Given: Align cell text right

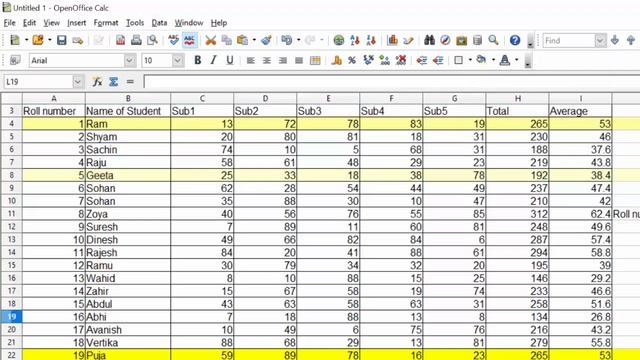Looking at the screenshot, I should [282, 60].
